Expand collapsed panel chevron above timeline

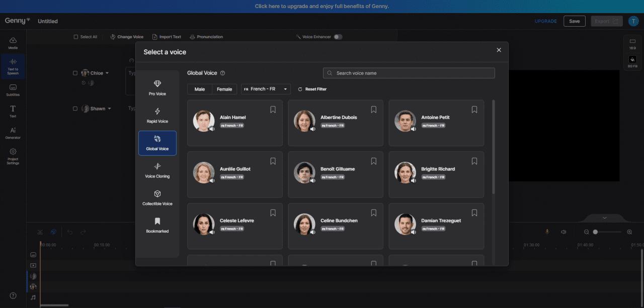(x=604, y=218)
